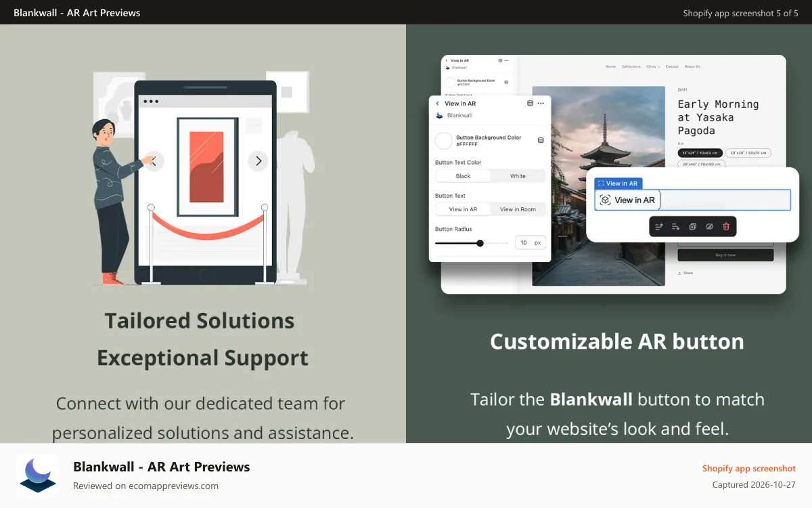
Task: Open Contact in the store navigation
Action: (672, 66)
